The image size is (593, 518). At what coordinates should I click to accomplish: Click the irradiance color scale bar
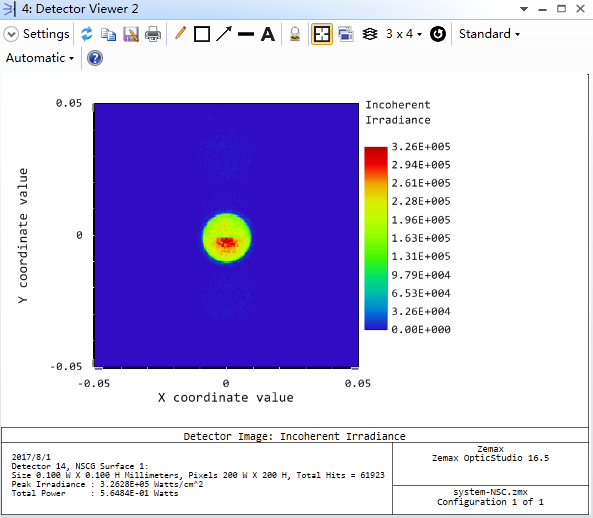click(x=376, y=238)
